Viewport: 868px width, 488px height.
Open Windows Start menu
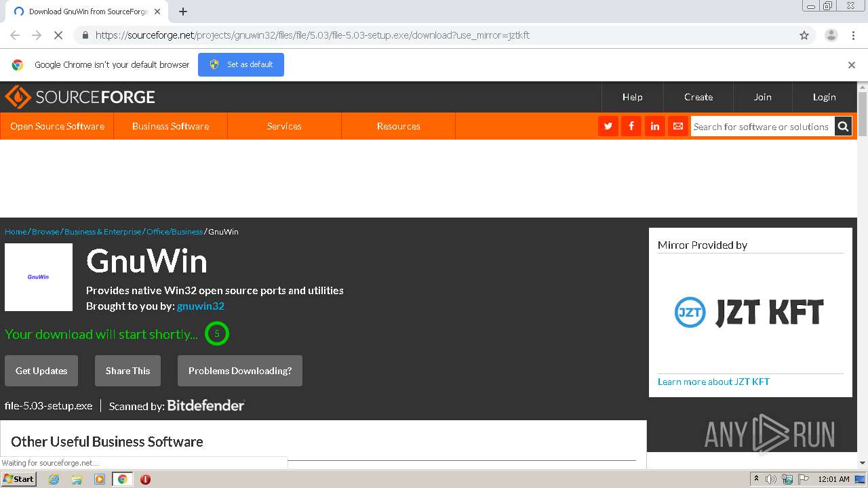point(19,479)
